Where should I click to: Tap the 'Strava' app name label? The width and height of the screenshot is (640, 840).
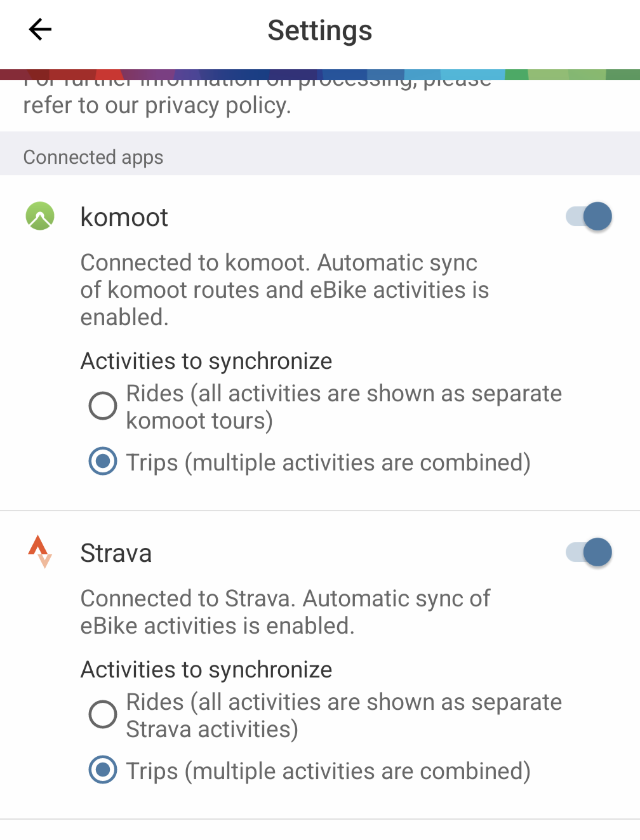pos(116,554)
